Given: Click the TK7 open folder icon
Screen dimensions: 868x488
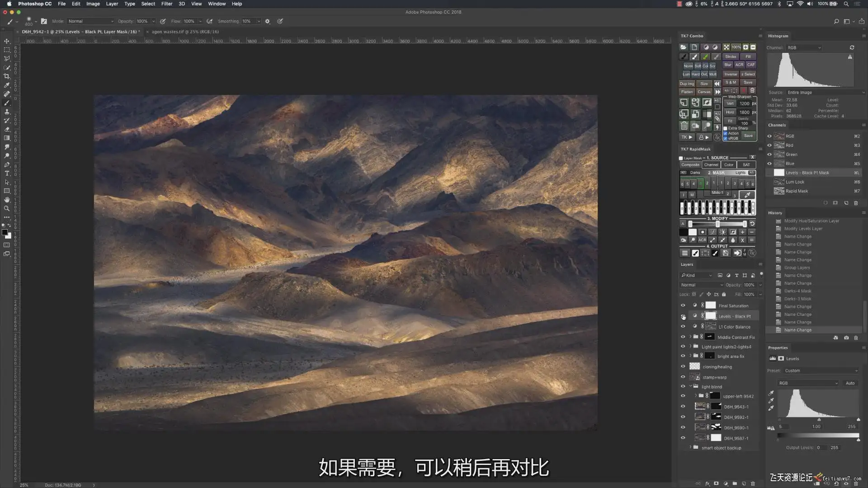Looking at the screenshot, I should click(x=684, y=47).
